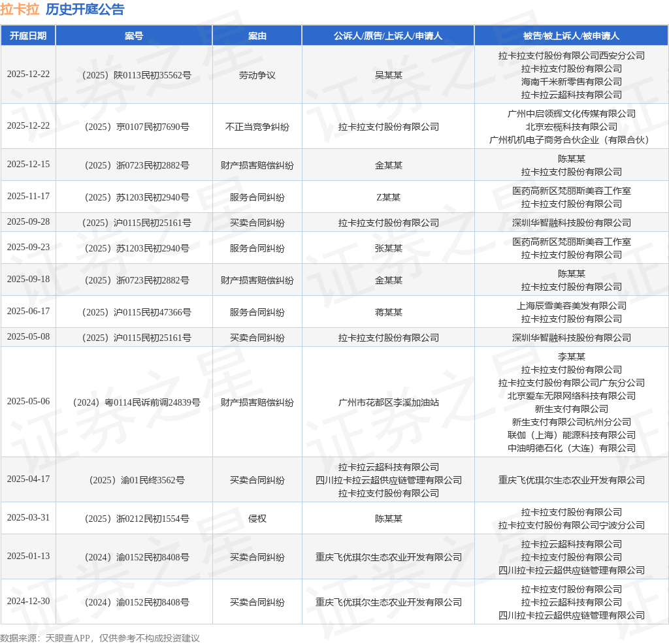Image resolution: width=669 pixels, height=644 pixels.
Task: Click the date 2025-01-13
Action: (x=28, y=556)
